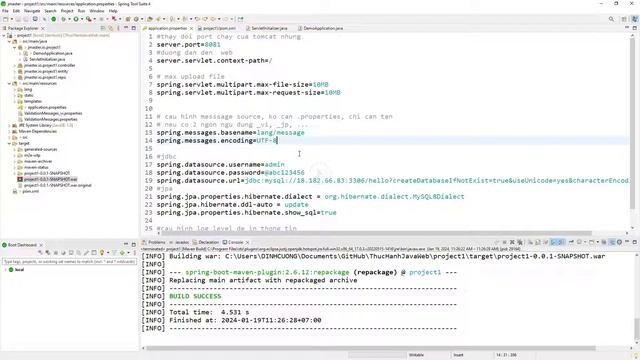Select application.properties in Package Explorer tree
The image size is (640, 360).
47,107
